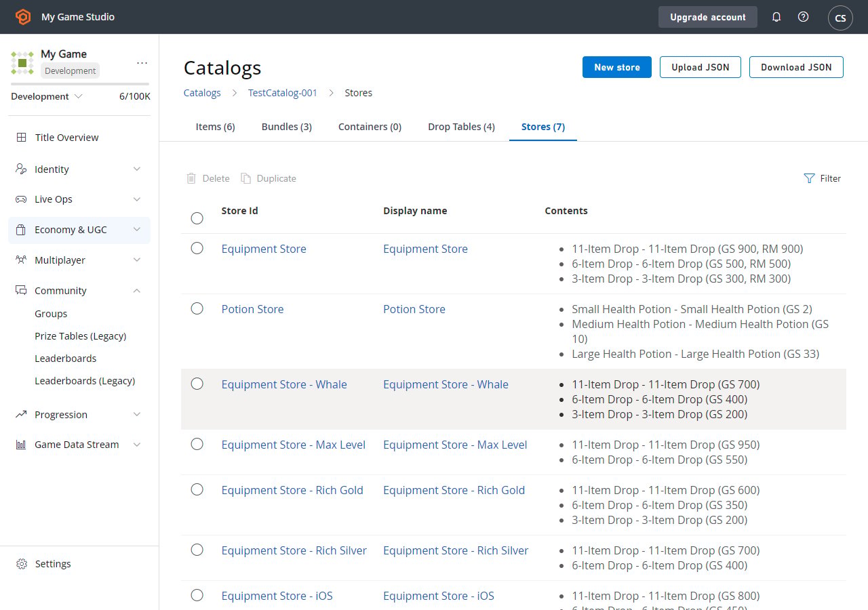Open Equipment Store - Max Level display name

tap(455, 445)
